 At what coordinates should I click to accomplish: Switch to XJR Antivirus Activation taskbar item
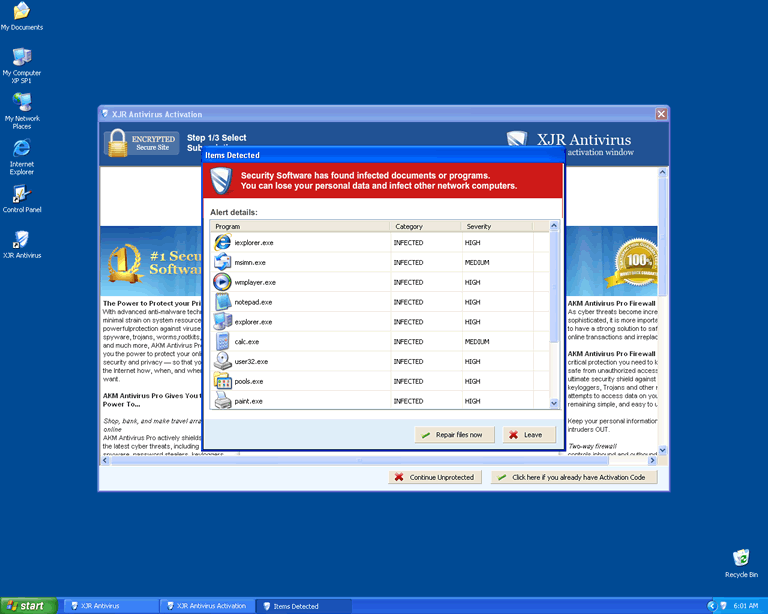pos(206,606)
